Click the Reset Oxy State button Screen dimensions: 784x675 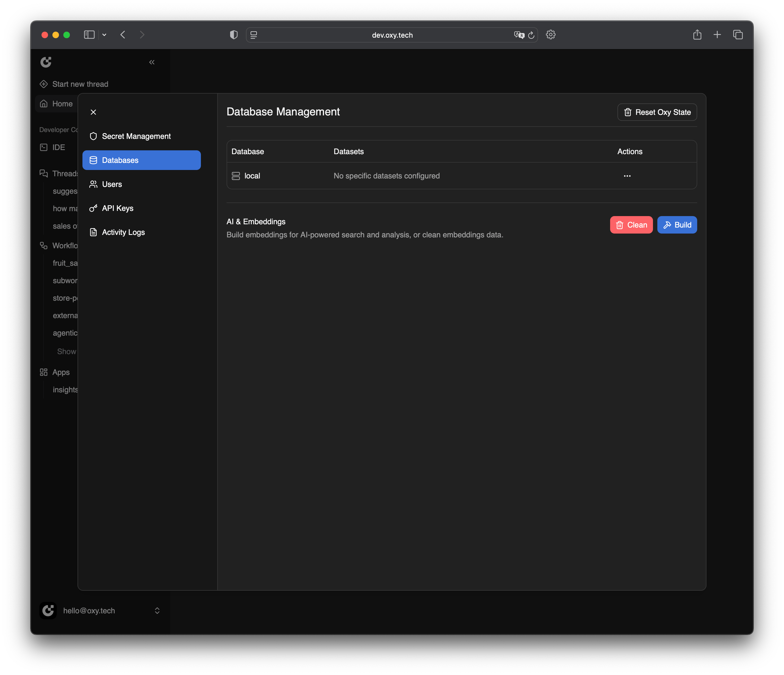click(657, 112)
